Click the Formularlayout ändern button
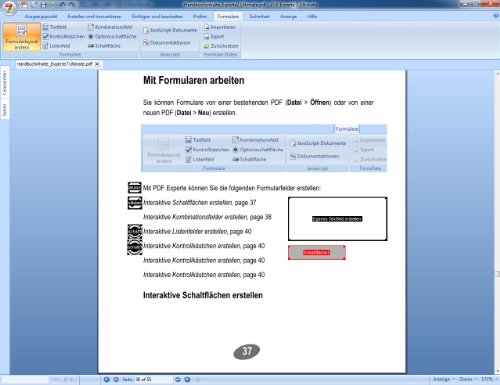 [x=22, y=37]
